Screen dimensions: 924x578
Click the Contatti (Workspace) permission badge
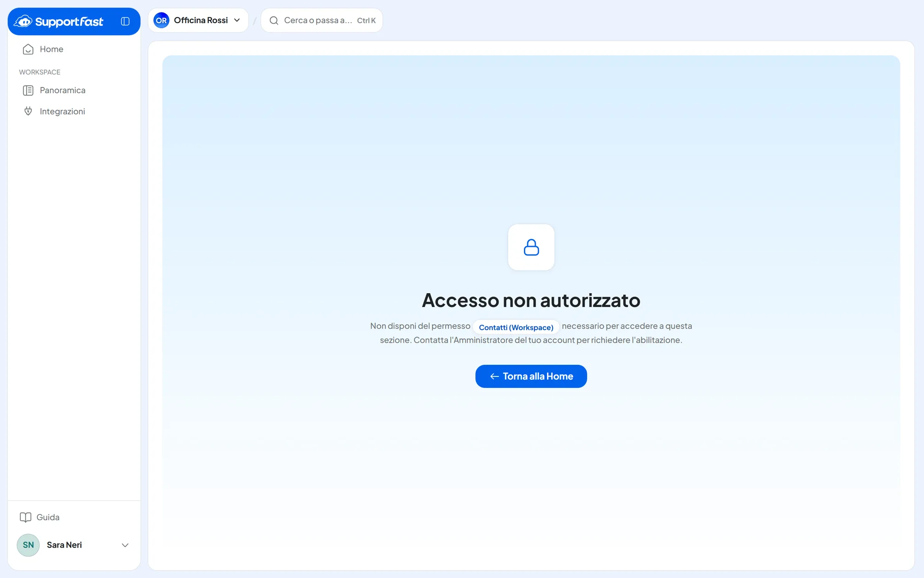coord(516,327)
